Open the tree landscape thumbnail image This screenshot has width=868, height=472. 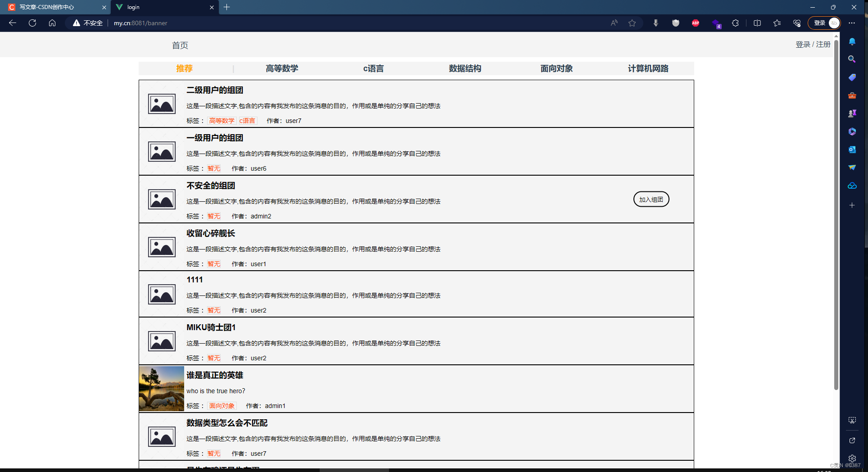162,389
